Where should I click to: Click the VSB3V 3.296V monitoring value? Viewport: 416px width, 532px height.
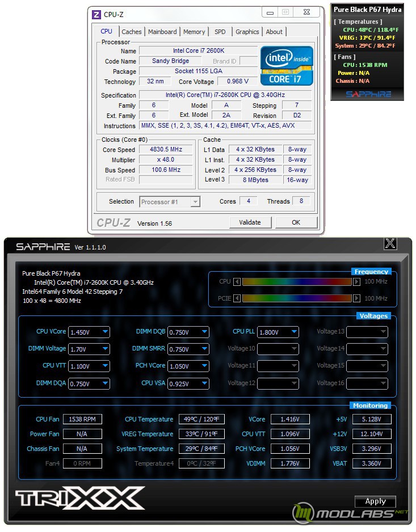point(372,449)
